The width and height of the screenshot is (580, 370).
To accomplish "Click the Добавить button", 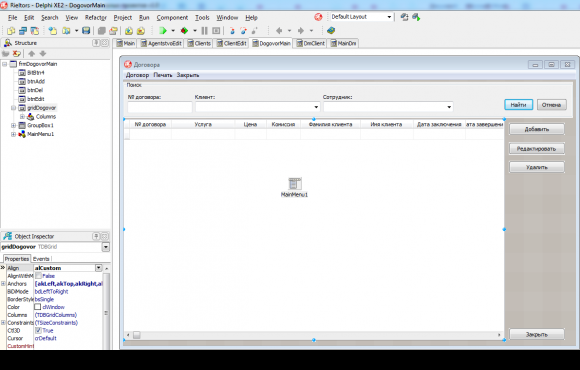I will (x=537, y=129).
